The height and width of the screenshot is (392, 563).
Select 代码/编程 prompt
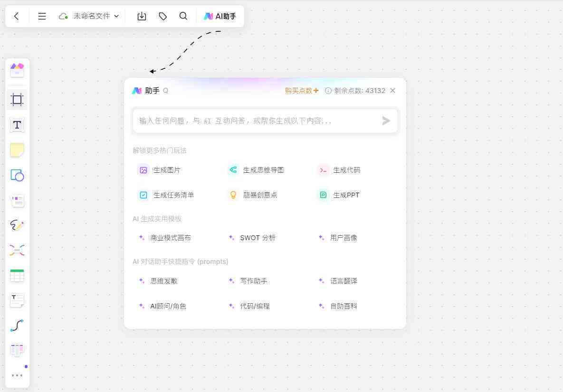pos(249,306)
